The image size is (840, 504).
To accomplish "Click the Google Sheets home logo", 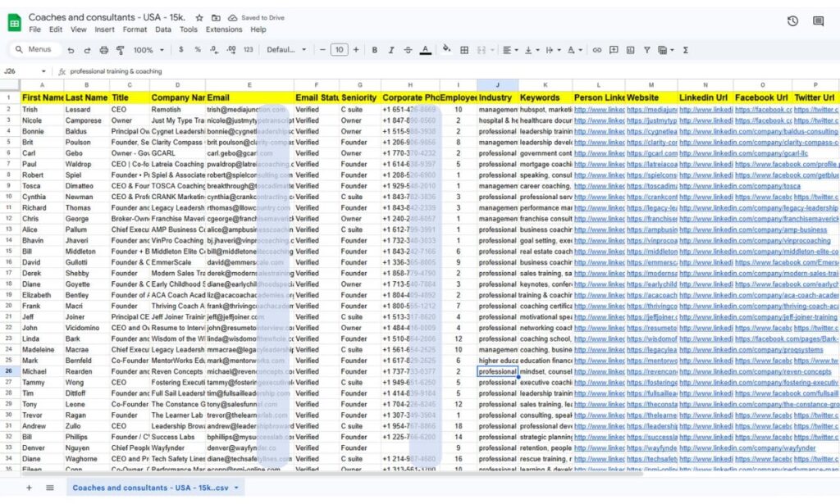I will coord(15,23).
